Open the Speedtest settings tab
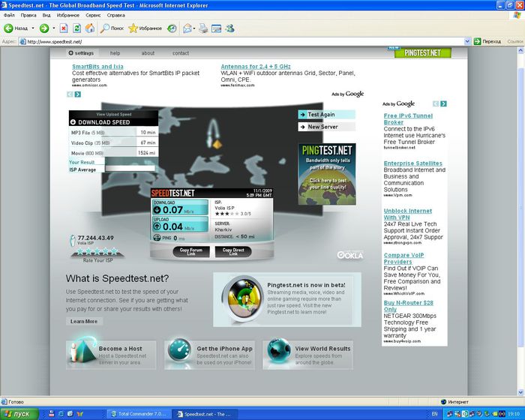Screen dimensions: 525x420 (81, 53)
